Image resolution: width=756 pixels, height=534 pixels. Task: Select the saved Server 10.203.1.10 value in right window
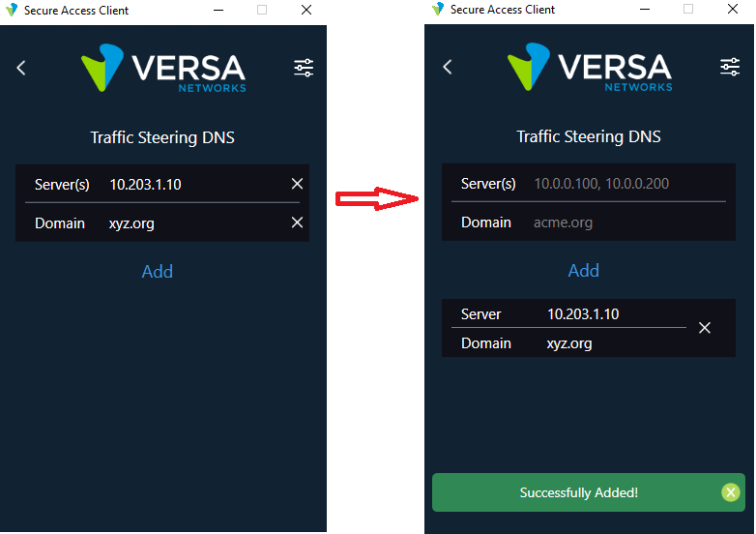[x=583, y=314]
